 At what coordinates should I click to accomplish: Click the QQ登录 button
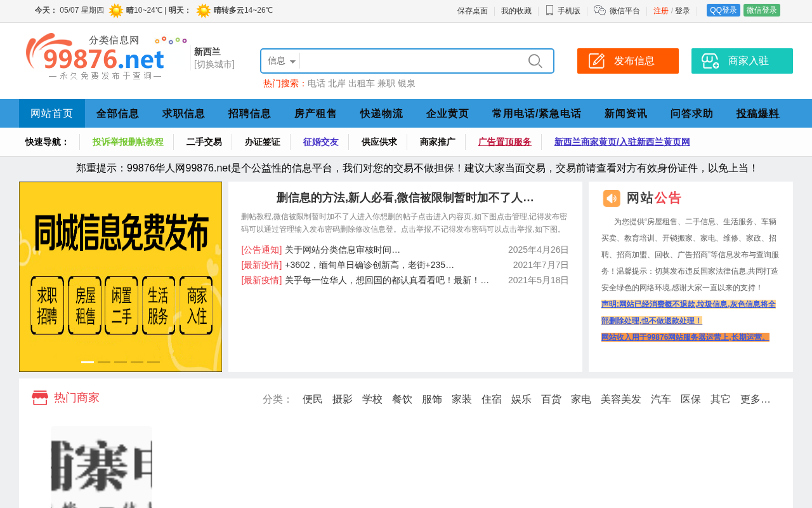[723, 10]
